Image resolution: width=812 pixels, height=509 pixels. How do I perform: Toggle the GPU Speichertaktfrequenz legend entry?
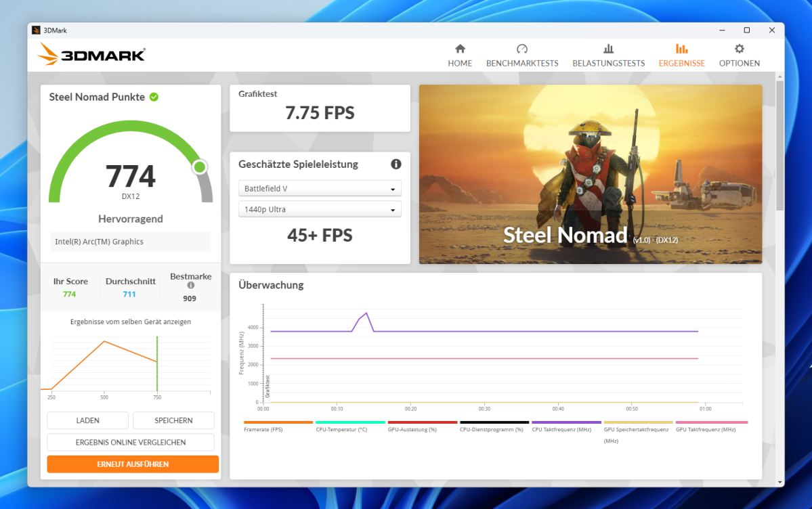[x=638, y=433]
